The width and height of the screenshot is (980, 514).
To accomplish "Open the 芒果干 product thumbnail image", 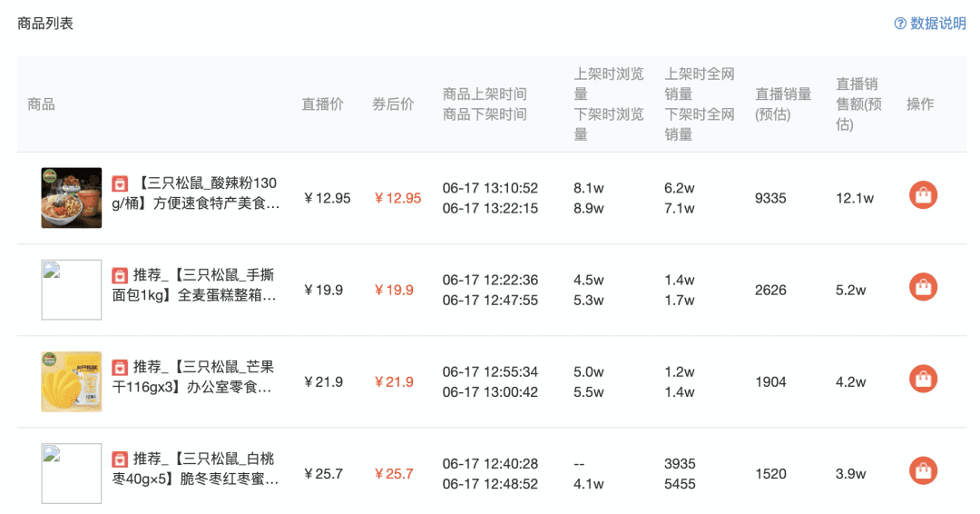I will tap(72, 381).
